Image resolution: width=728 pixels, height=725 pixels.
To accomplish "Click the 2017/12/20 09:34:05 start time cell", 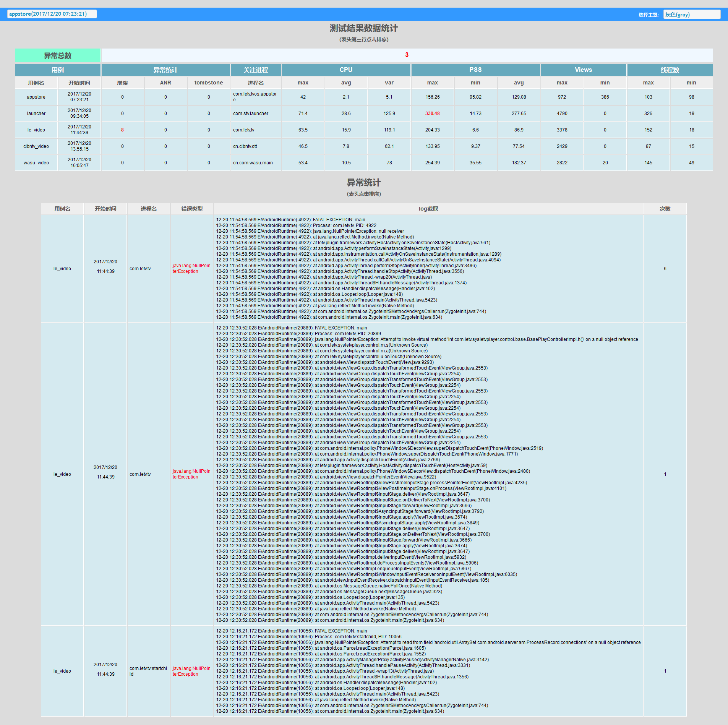I will (x=79, y=114).
